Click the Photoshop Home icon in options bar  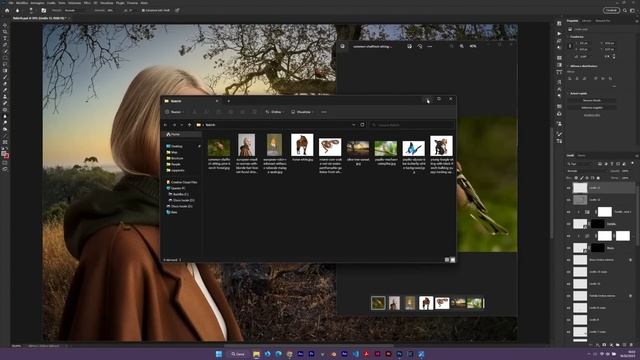pyautogui.click(x=7, y=10)
